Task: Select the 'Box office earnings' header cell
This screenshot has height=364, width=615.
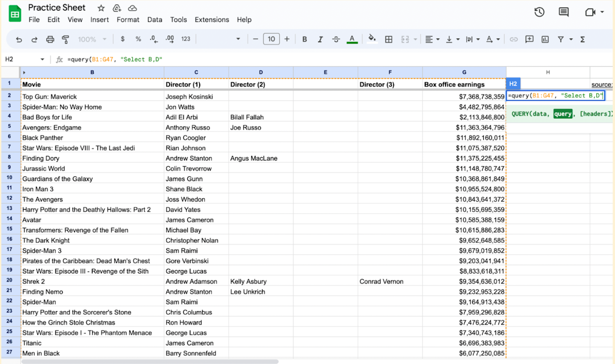Action: (464, 84)
